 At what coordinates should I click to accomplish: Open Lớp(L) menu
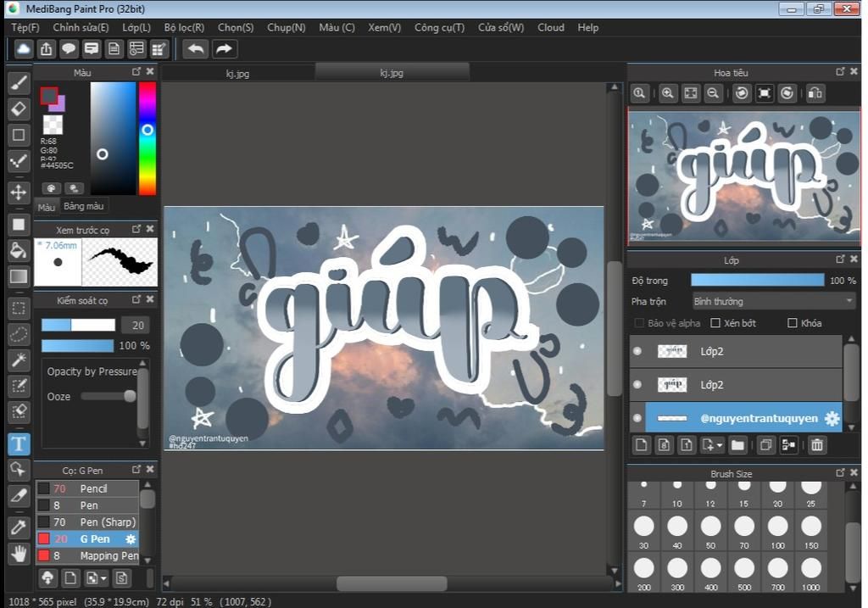point(136,28)
